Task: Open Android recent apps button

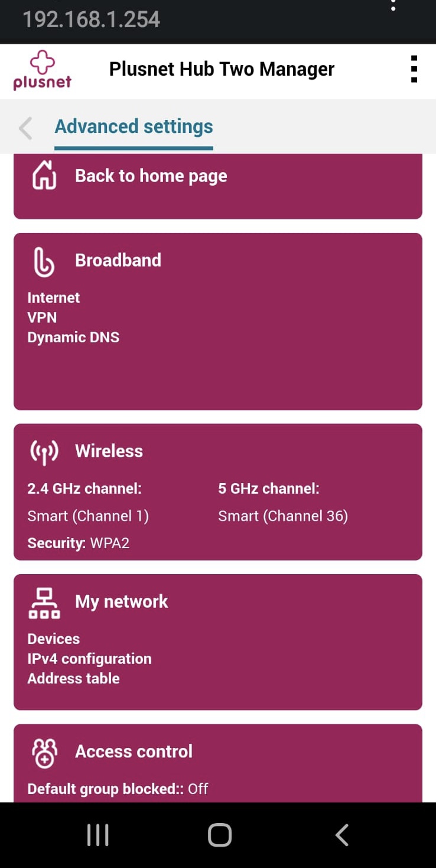Action: tap(97, 835)
